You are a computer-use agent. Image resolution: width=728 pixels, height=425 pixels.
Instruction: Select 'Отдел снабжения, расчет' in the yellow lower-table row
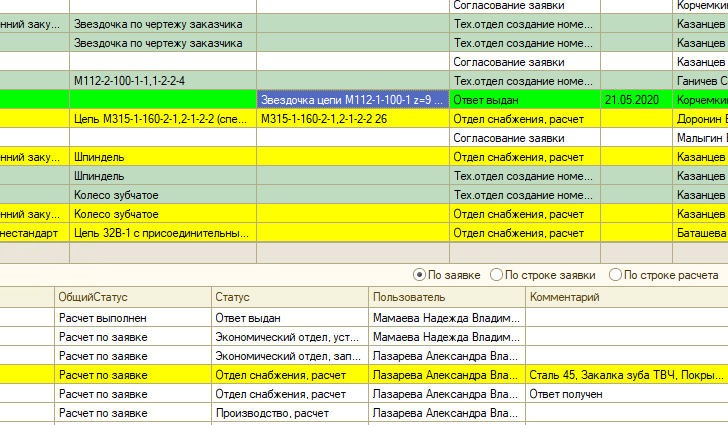click(290, 375)
